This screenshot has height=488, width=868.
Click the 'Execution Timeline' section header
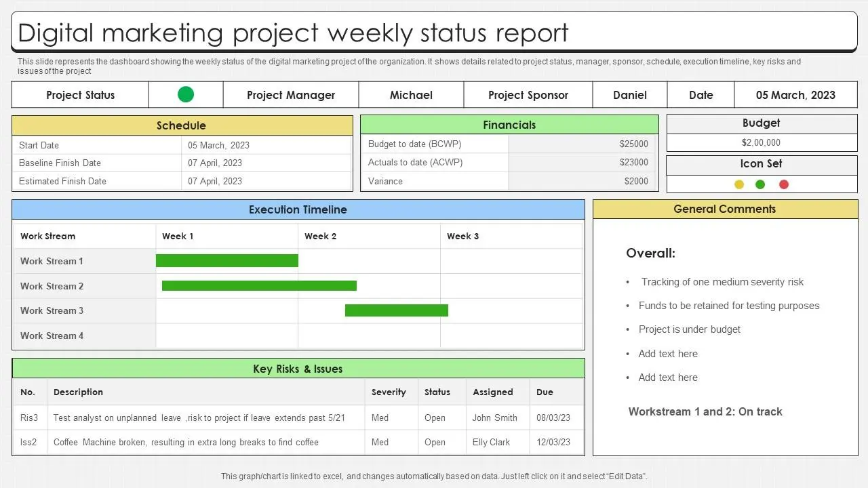click(298, 209)
